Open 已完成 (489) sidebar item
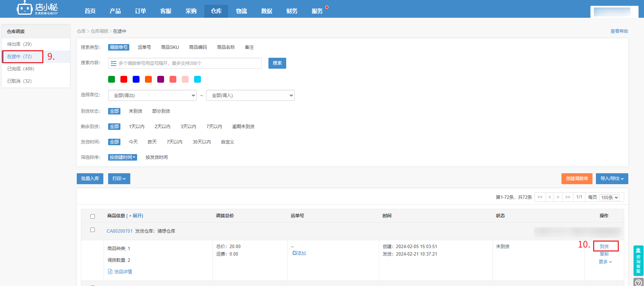Viewport: 644px width, 286px height. tap(36, 69)
